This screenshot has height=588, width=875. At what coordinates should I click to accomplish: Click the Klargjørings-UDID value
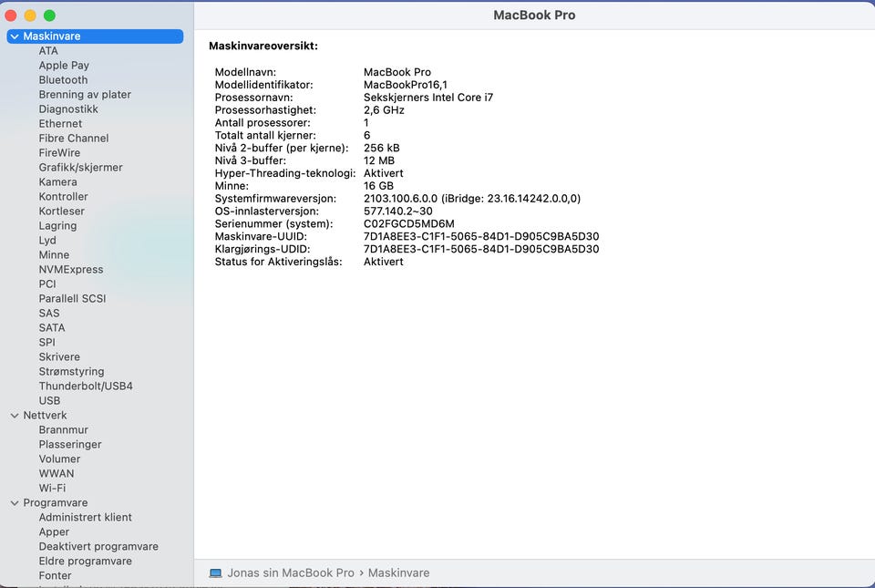(481, 249)
